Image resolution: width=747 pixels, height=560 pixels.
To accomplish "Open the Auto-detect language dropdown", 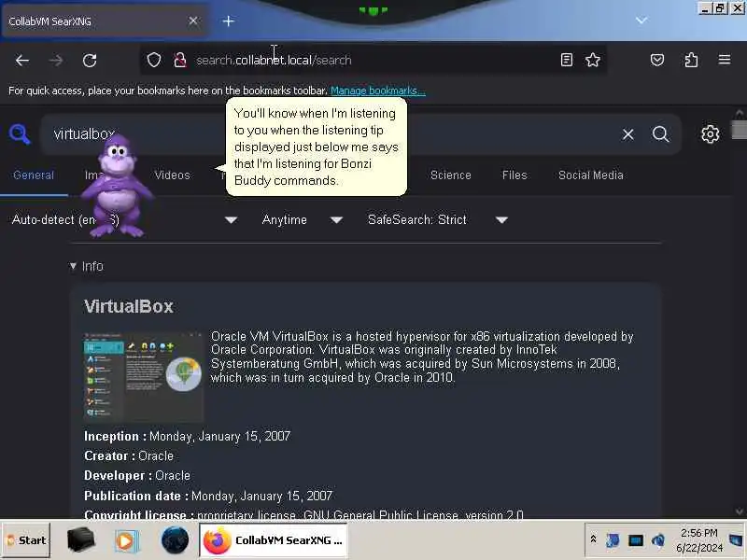I will (124, 219).
